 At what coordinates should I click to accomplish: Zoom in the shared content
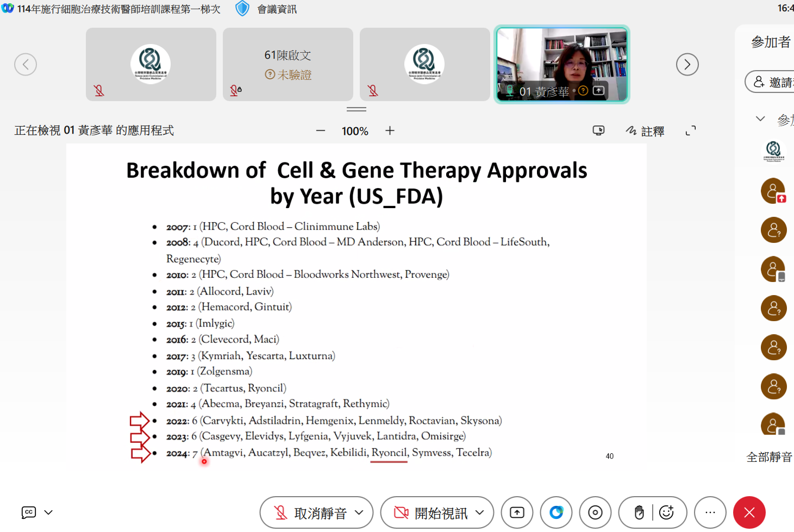coord(390,131)
